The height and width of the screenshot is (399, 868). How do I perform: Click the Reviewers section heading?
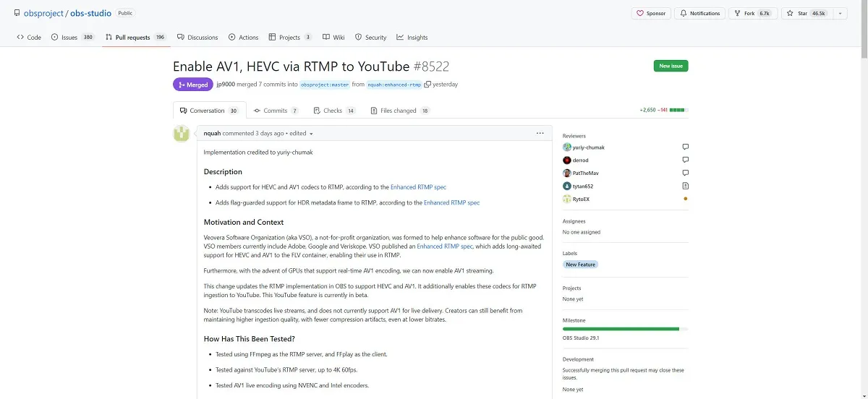point(574,136)
